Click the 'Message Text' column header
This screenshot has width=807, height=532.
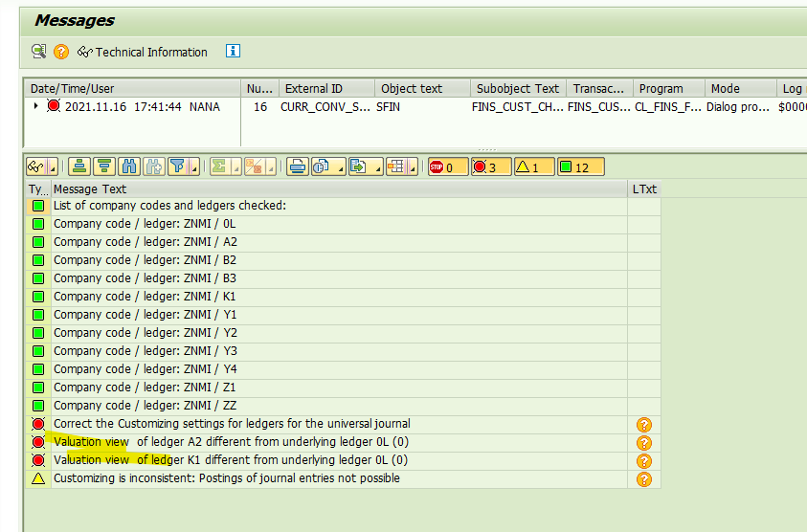point(92,188)
